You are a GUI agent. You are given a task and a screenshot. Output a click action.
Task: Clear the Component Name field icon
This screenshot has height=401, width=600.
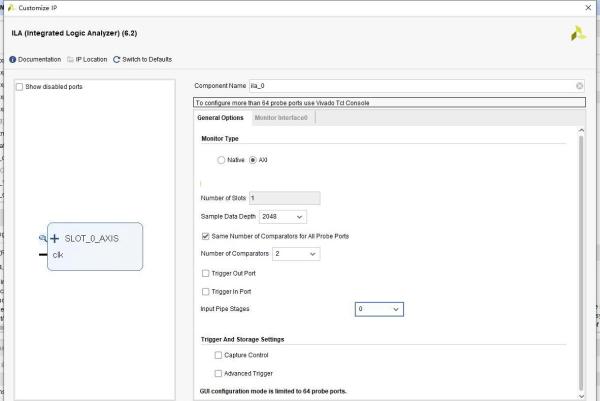579,86
